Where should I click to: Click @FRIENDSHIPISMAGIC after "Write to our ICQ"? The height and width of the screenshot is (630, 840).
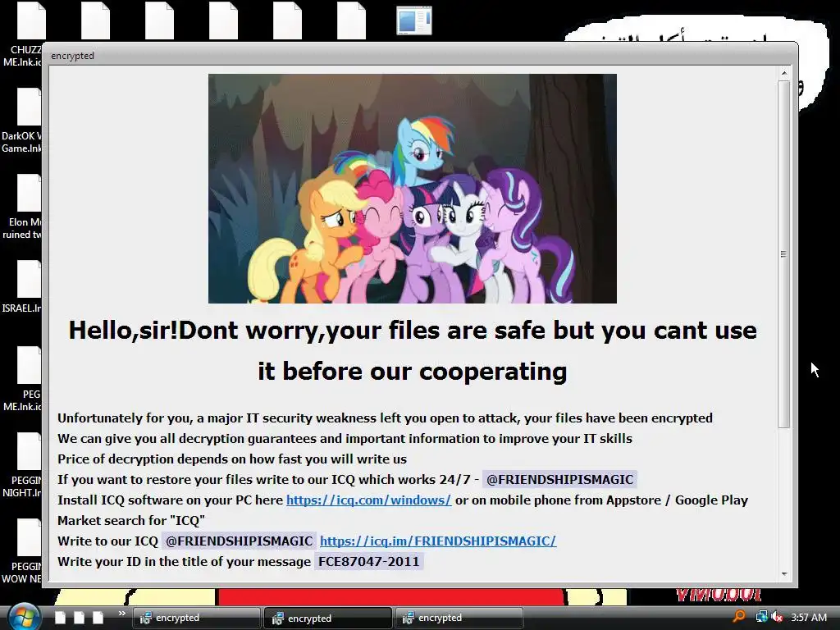pyautogui.click(x=239, y=541)
